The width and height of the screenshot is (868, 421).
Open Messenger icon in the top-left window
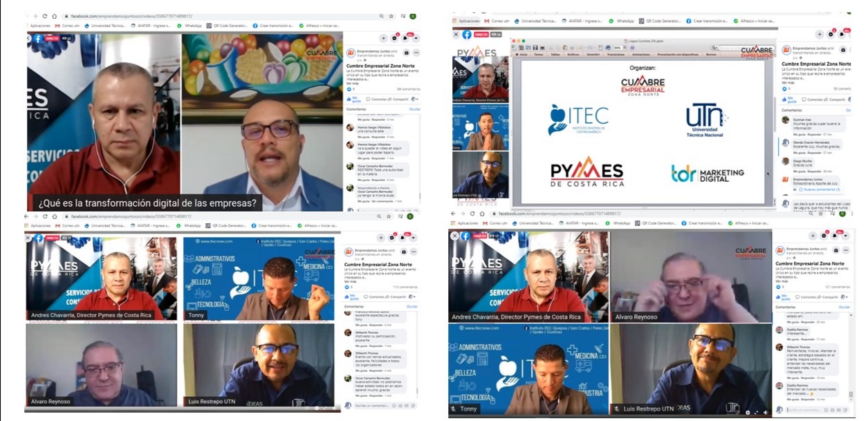coord(394,38)
